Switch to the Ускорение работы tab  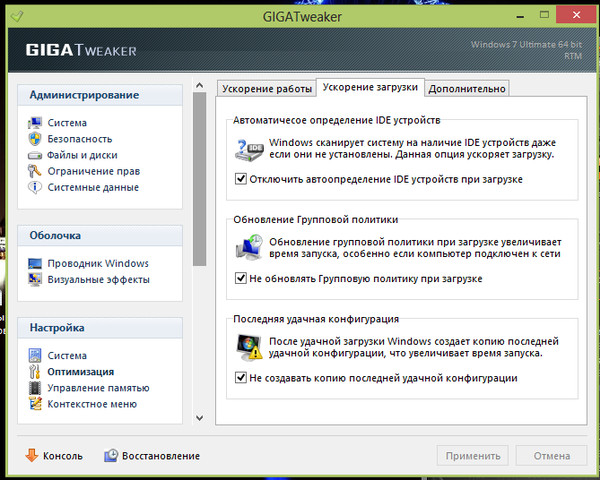(x=267, y=88)
